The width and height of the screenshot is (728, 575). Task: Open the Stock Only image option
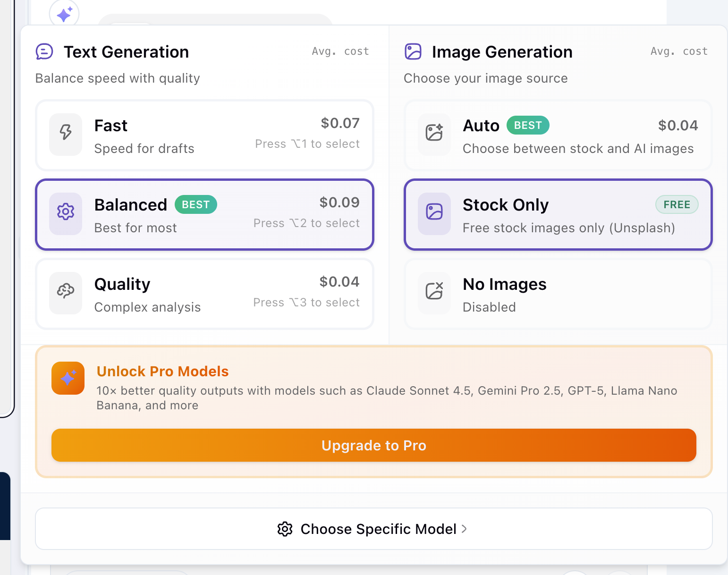point(558,214)
